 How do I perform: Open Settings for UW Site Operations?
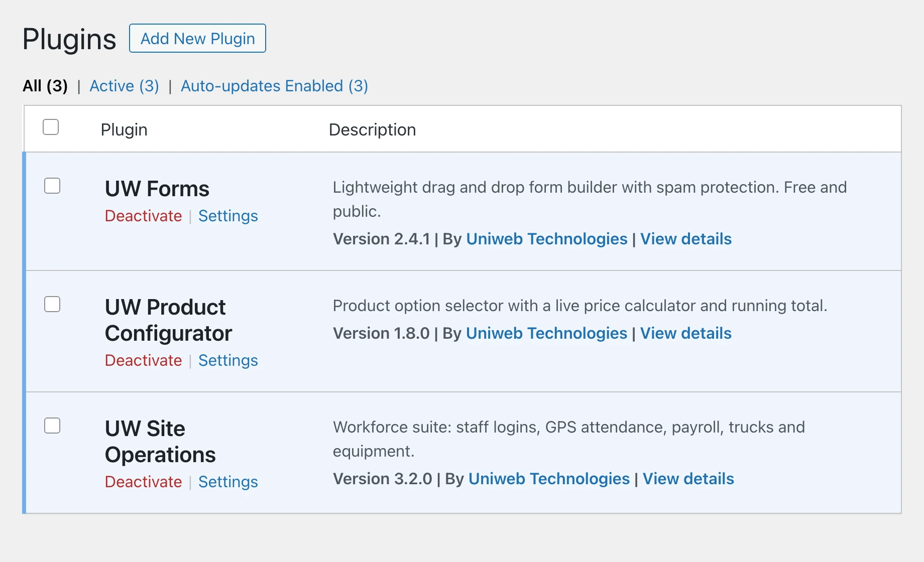228,482
